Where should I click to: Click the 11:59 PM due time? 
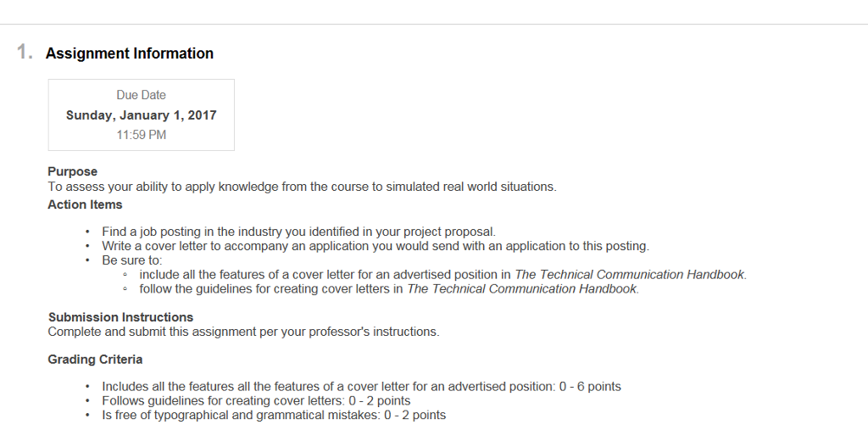pos(142,135)
